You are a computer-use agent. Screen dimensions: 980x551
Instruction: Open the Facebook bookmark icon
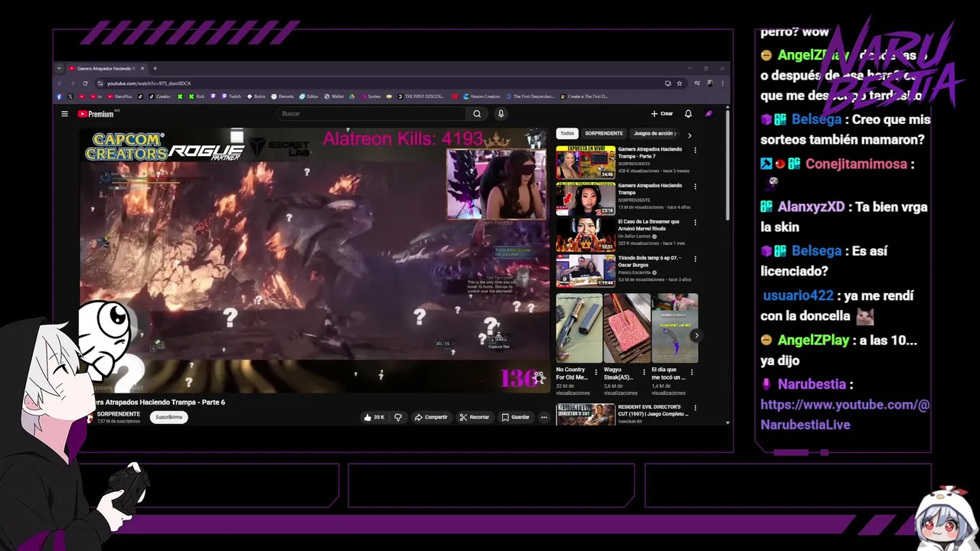pos(59,96)
